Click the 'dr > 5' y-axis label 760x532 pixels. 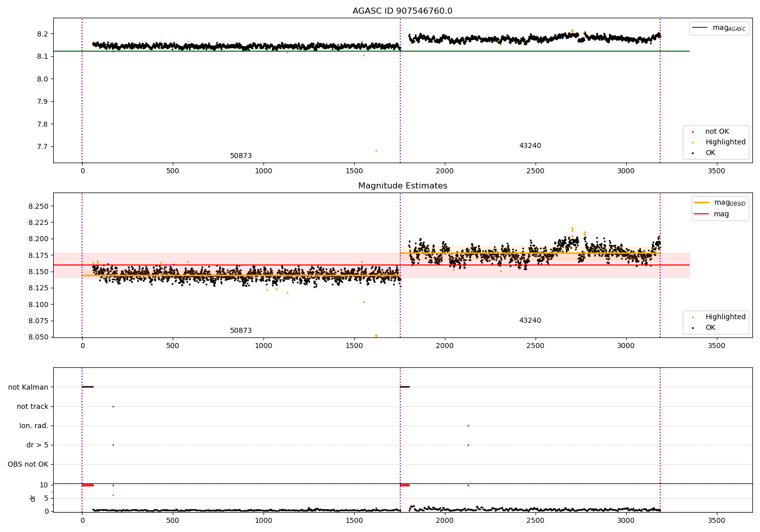click(x=37, y=445)
